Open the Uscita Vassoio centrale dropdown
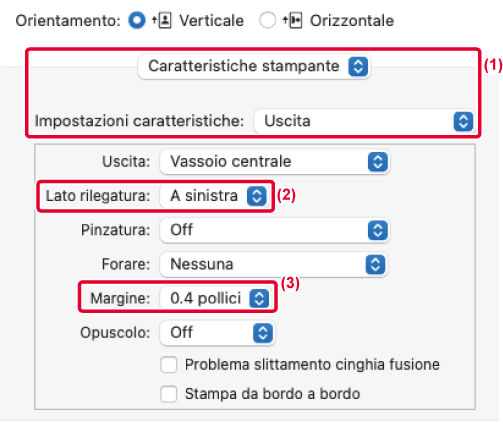The height and width of the screenshot is (428, 503). [275, 162]
